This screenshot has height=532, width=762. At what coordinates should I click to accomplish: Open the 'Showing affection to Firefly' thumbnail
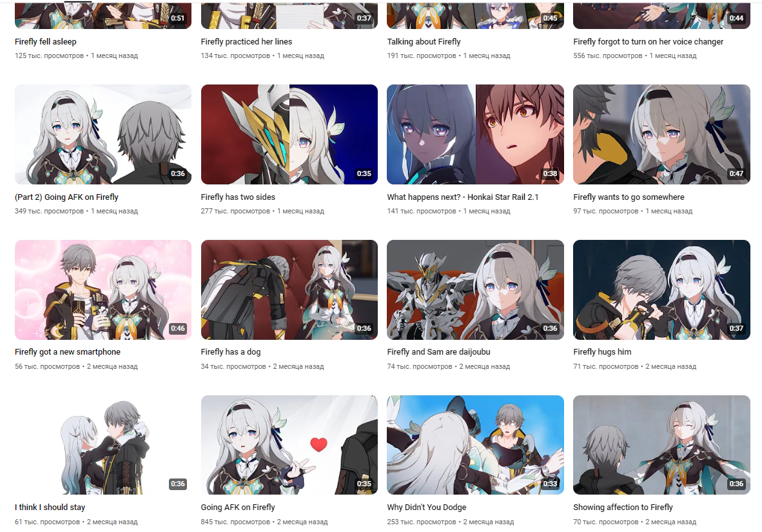pyautogui.click(x=661, y=445)
